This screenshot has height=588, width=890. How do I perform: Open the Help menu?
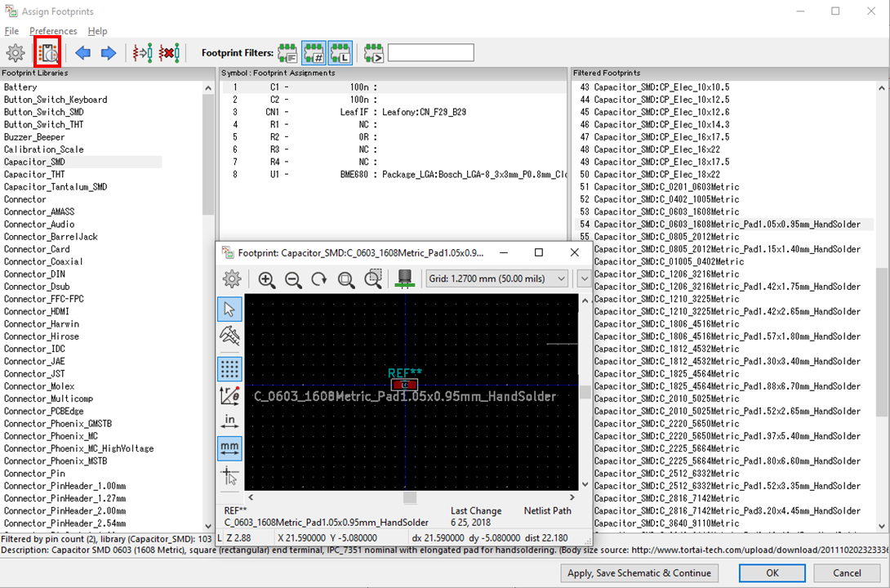98,31
